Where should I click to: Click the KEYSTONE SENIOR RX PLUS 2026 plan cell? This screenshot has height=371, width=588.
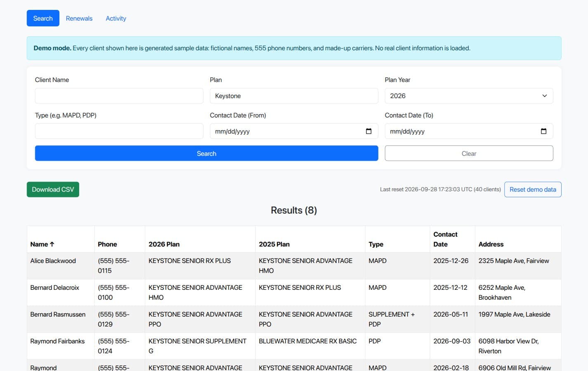[200, 265]
